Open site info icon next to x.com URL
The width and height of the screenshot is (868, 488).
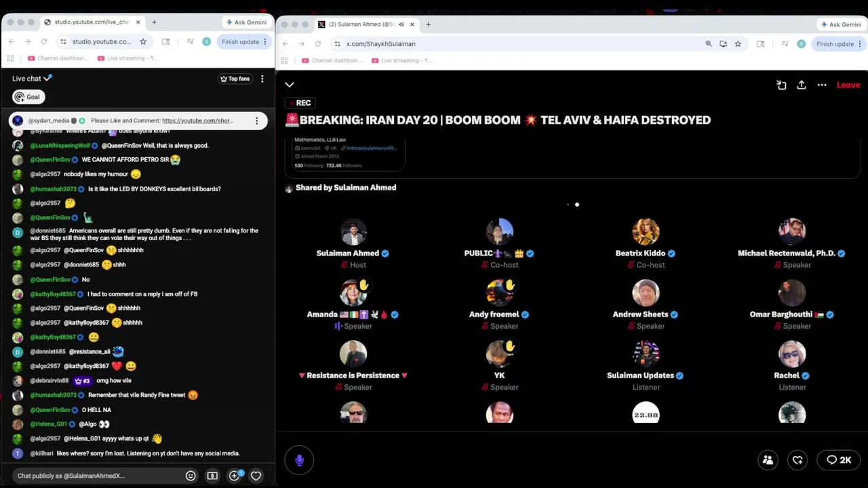337,43
